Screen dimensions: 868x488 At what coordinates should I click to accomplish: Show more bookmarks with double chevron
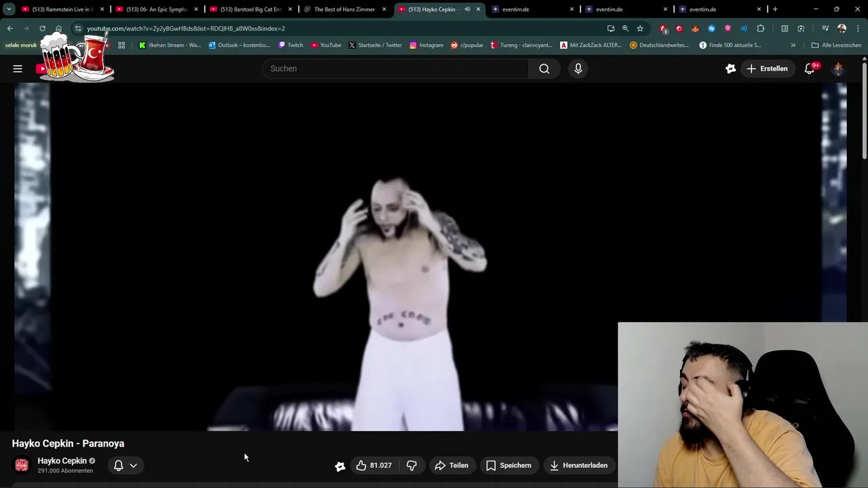(x=793, y=45)
